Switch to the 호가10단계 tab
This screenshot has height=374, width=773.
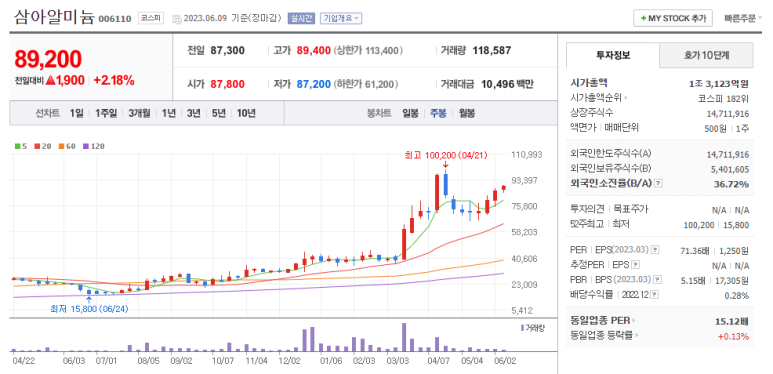pyautogui.click(x=706, y=55)
